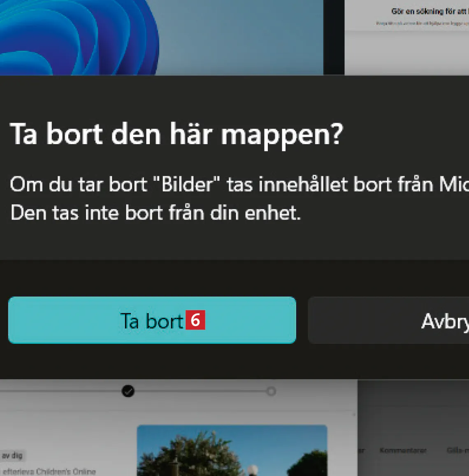The image size is (469, 476).
Task: Click the red number 6 badge
Action: coord(195,320)
